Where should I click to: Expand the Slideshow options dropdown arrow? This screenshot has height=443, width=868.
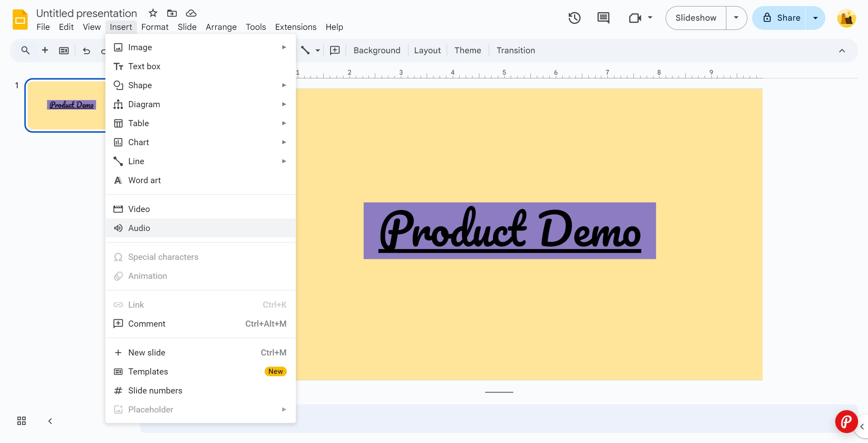(x=736, y=18)
